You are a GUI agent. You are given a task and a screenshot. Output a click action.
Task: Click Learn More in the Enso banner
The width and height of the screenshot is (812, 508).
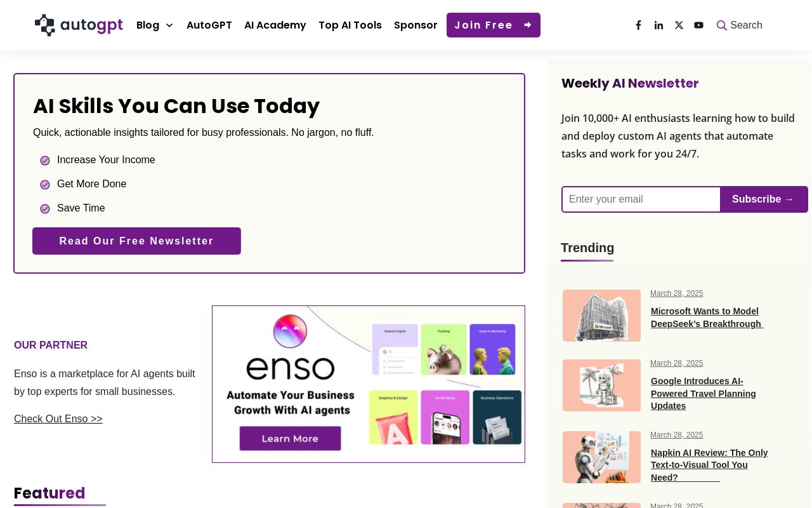pos(290,439)
